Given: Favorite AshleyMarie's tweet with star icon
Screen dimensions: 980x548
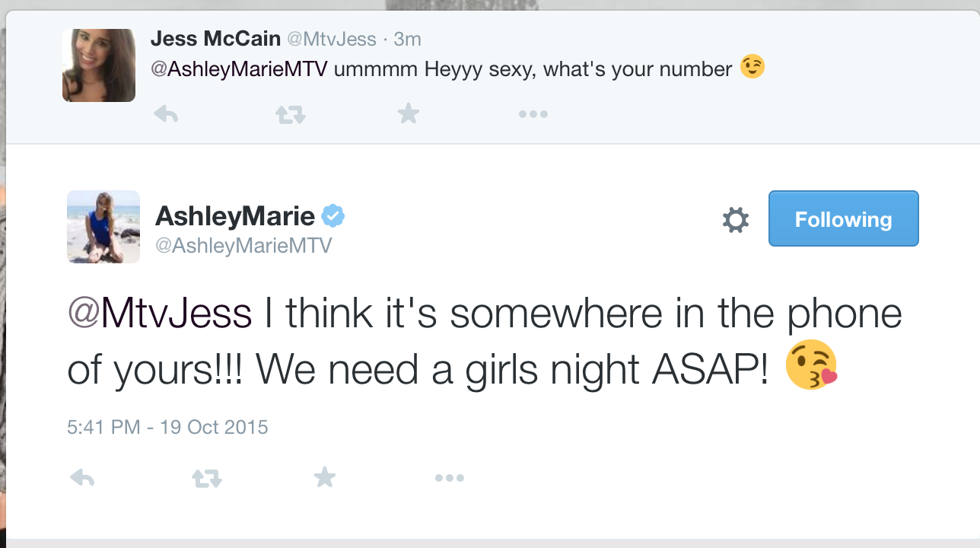Looking at the screenshot, I should [325, 478].
